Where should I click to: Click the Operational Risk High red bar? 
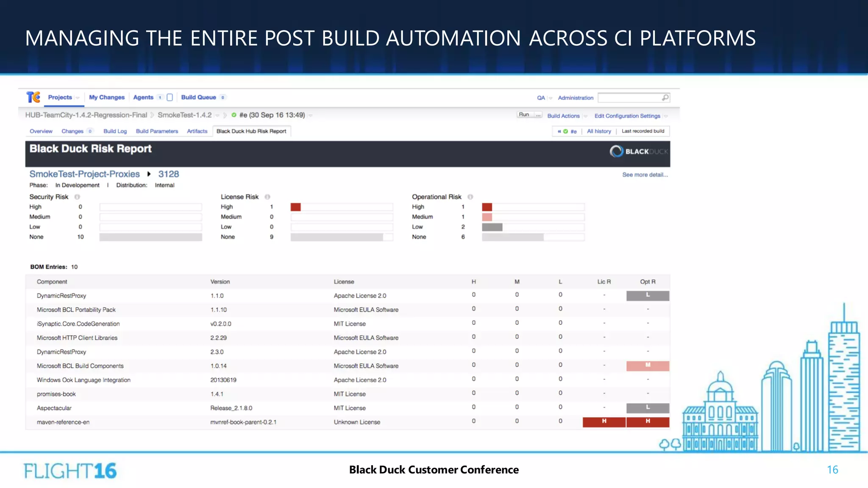pos(487,207)
